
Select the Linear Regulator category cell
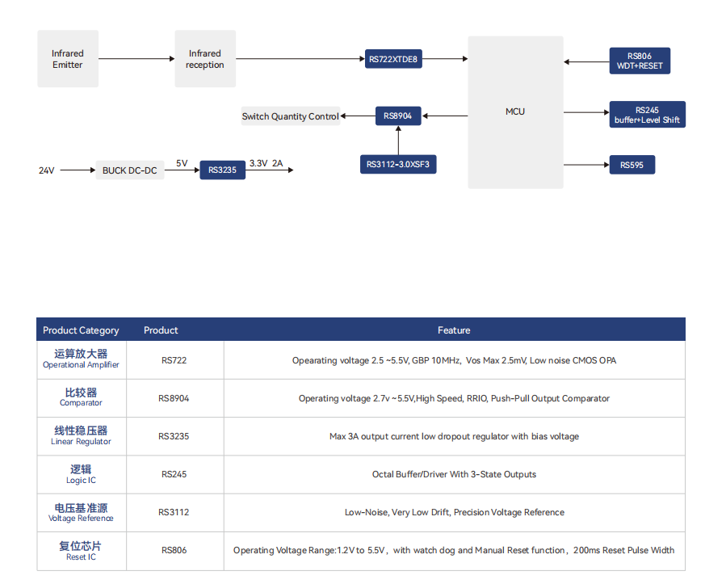click(x=81, y=436)
